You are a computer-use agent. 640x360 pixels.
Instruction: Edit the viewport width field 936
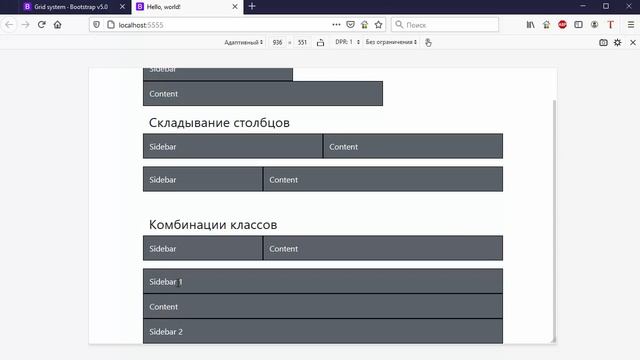278,42
